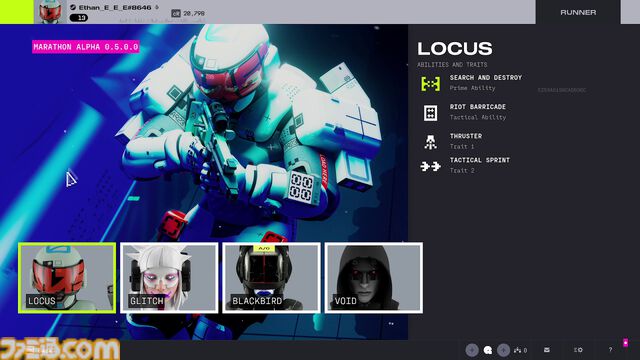This screenshot has height=360, width=640.
Task: Select the Glitch runner portrait
Action: tap(169, 278)
